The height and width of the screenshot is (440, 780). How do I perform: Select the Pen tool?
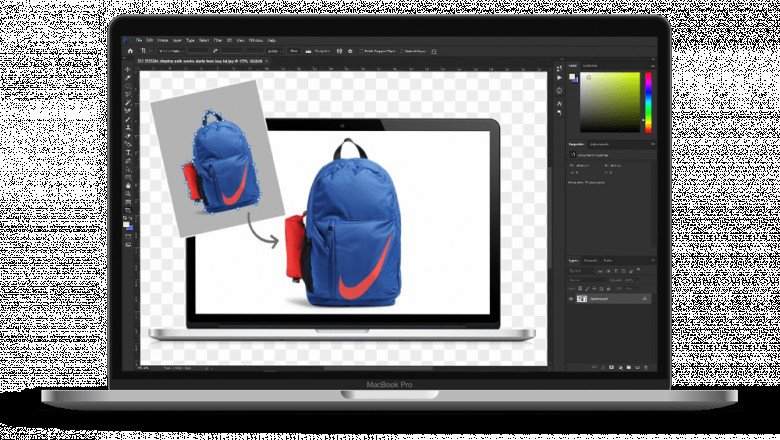pos(128,161)
